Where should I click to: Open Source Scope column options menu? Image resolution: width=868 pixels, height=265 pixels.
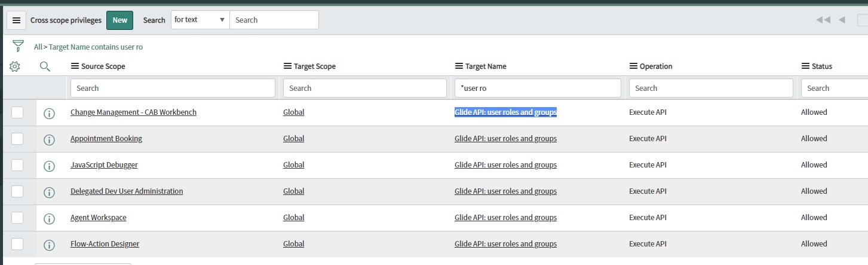[x=75, y=66]
